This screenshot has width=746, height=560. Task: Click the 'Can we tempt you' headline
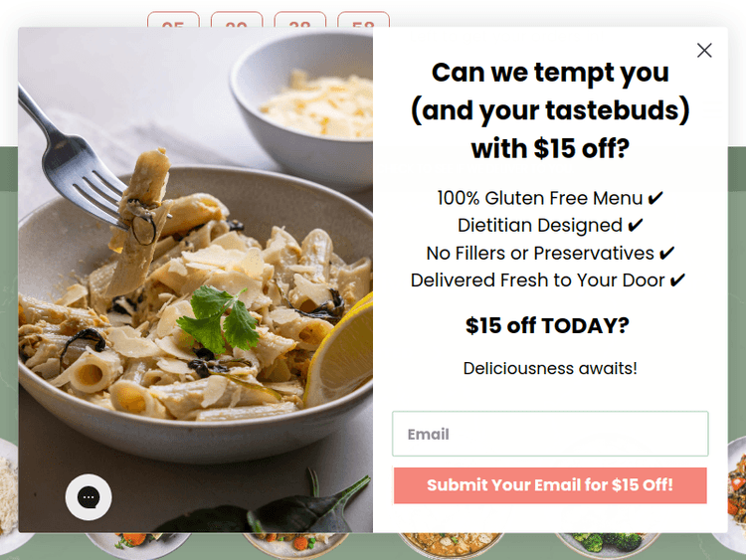550,110
